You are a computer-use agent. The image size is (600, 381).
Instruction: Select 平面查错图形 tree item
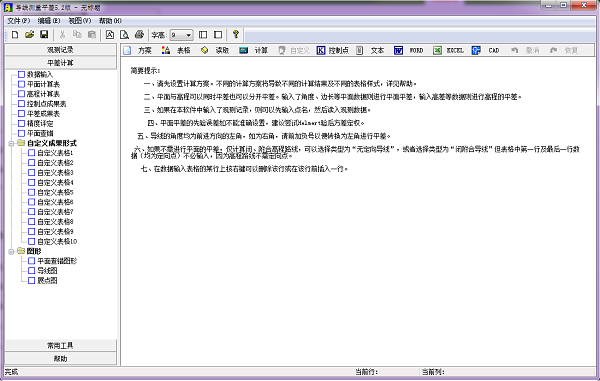(x=57, y=261)
